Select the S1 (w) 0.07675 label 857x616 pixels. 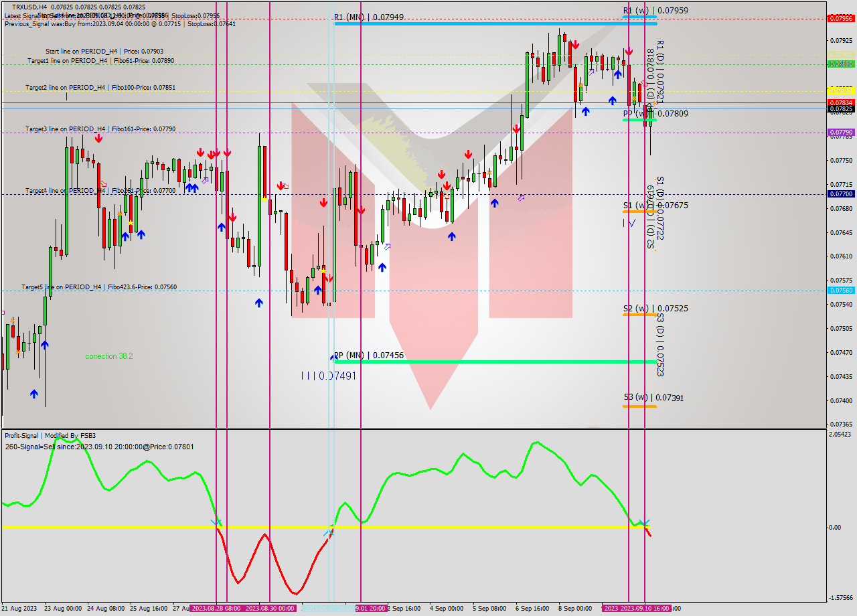click(655, 205)
